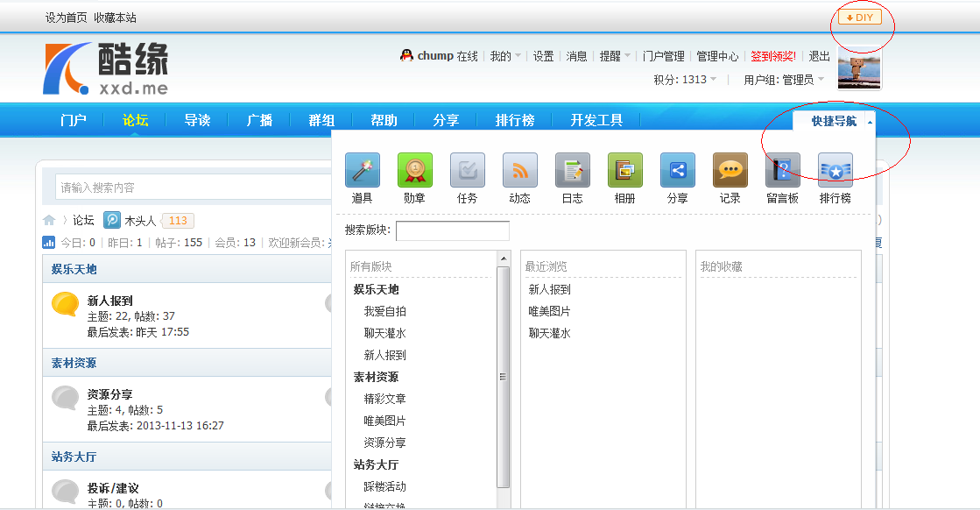Focus the 搜索版块 input field

453,230
